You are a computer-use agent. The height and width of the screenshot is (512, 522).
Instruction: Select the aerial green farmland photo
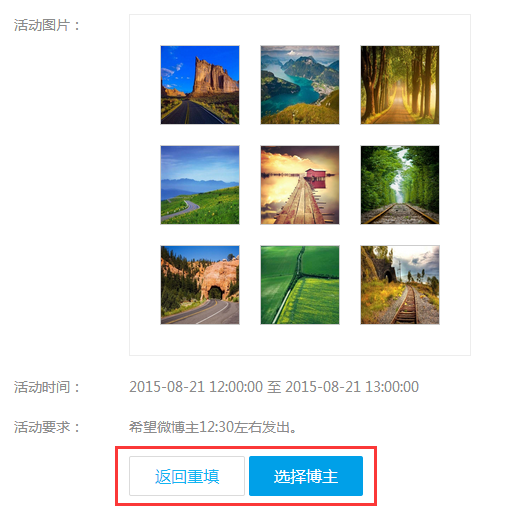[x=300, y=285]
